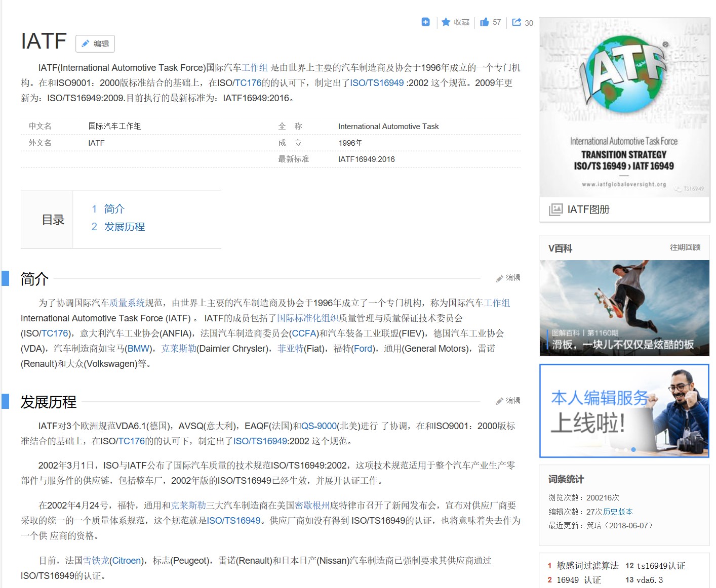
Task: Click the thumbs-up like icon
Action: pos(485,22)
